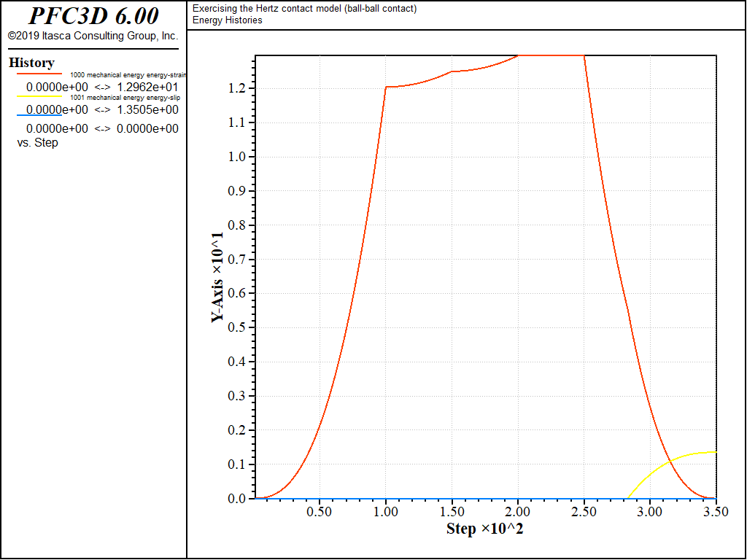Click the 'Exercising the Hertz contact model' title
The height and width of the screenshot is (560, 747).
304,9
